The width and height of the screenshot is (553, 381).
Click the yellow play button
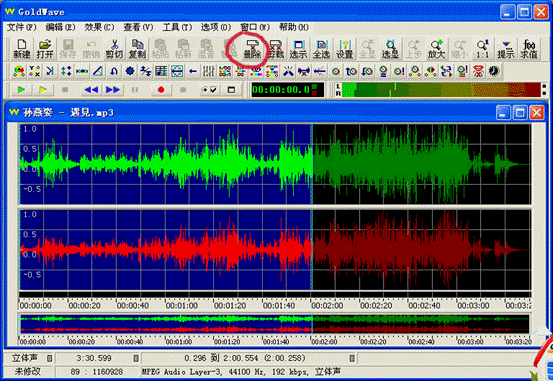tap(43, 90)
